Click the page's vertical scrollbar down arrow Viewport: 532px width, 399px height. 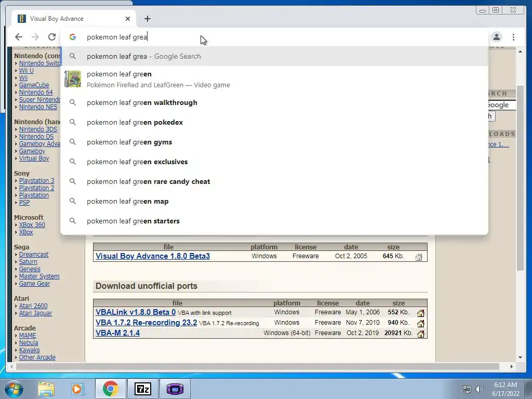521,357
